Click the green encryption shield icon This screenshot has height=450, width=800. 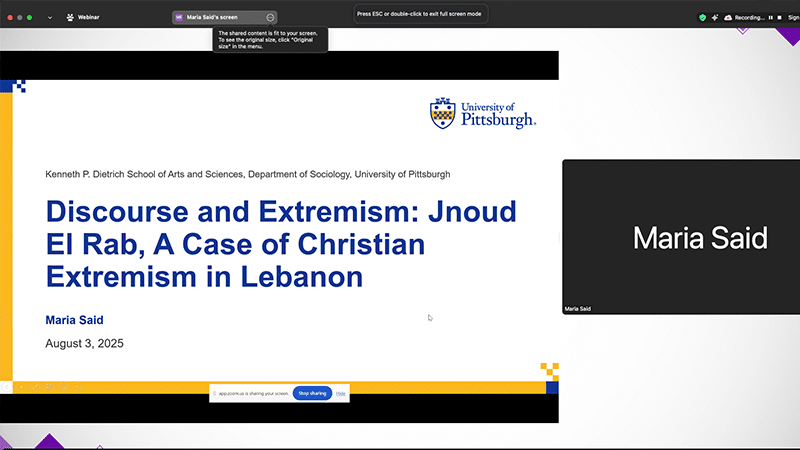click(702, 17)
